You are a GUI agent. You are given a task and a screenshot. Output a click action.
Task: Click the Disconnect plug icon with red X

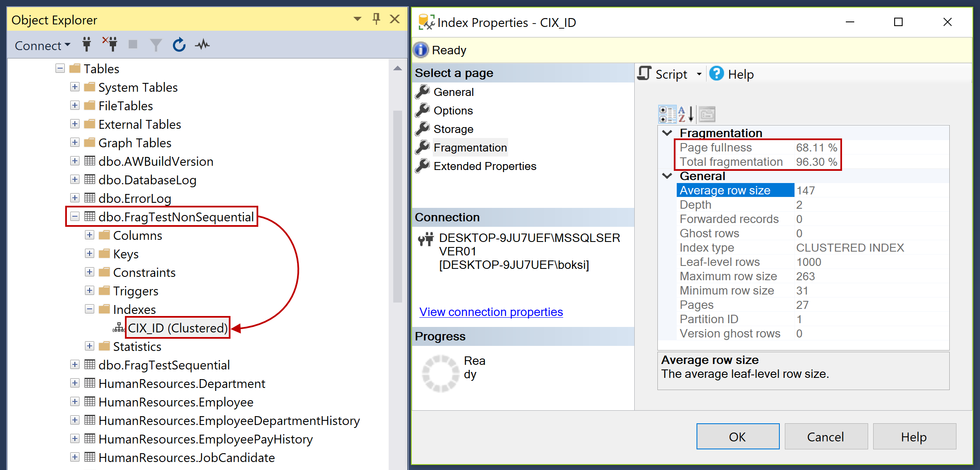click(110, 44)
